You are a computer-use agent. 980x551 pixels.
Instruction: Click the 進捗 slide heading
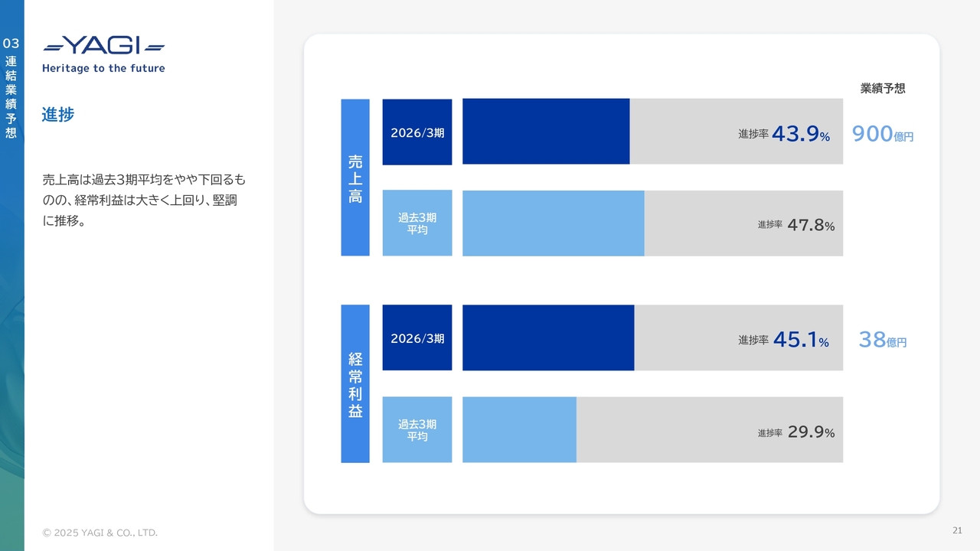[x=58, y=115]
